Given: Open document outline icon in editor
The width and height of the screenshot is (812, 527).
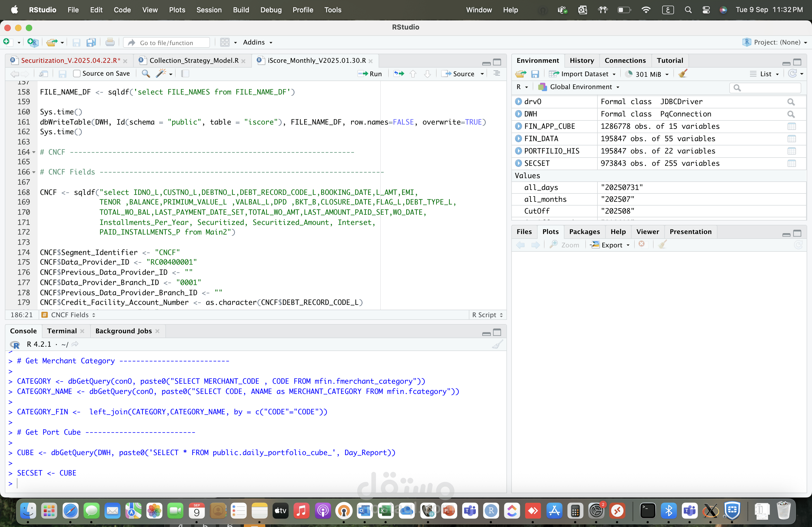Looking at the screenshot, I should click(497, 74).
